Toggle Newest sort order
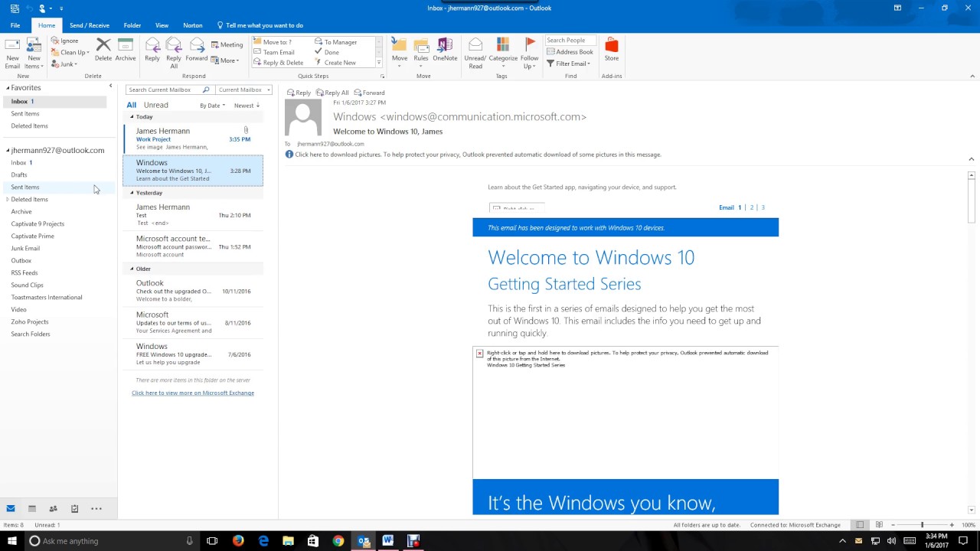Screen dimensions: 980x551 coord(247,106)
